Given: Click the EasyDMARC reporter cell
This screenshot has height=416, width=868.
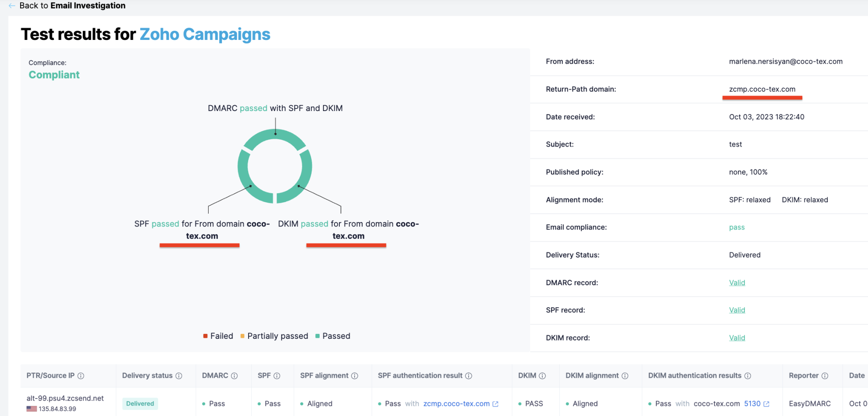Looking at the screenshot, I should point(810,404).
